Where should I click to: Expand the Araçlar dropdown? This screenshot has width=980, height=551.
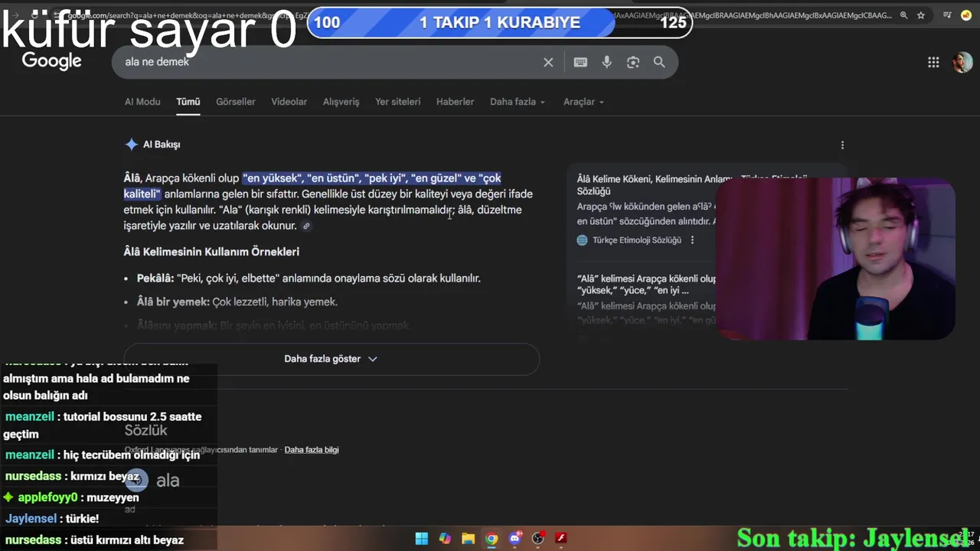pos(583,102)
